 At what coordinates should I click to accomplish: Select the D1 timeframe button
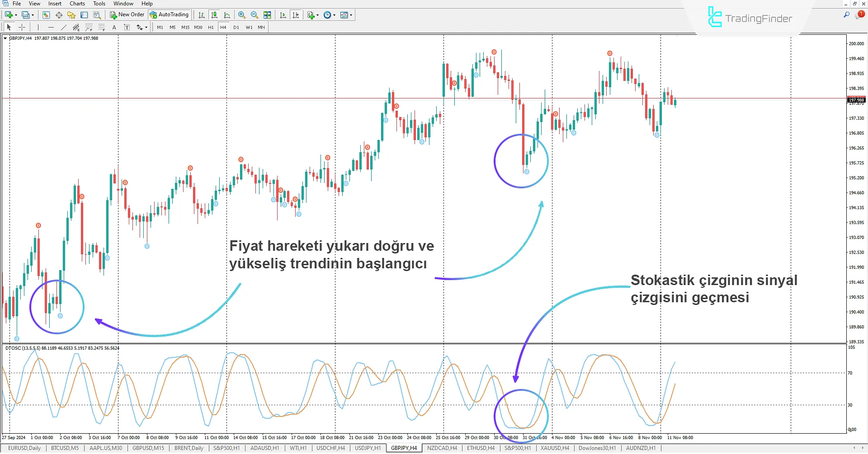coord(236,28)
